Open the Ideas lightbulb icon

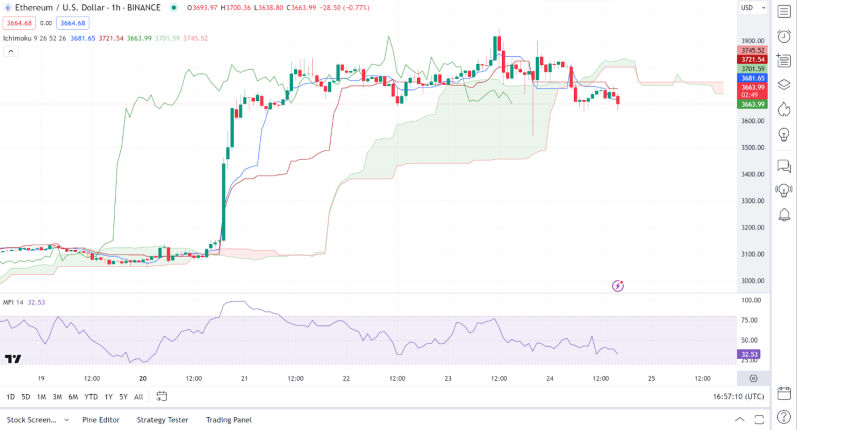click(x=784, y=134)
